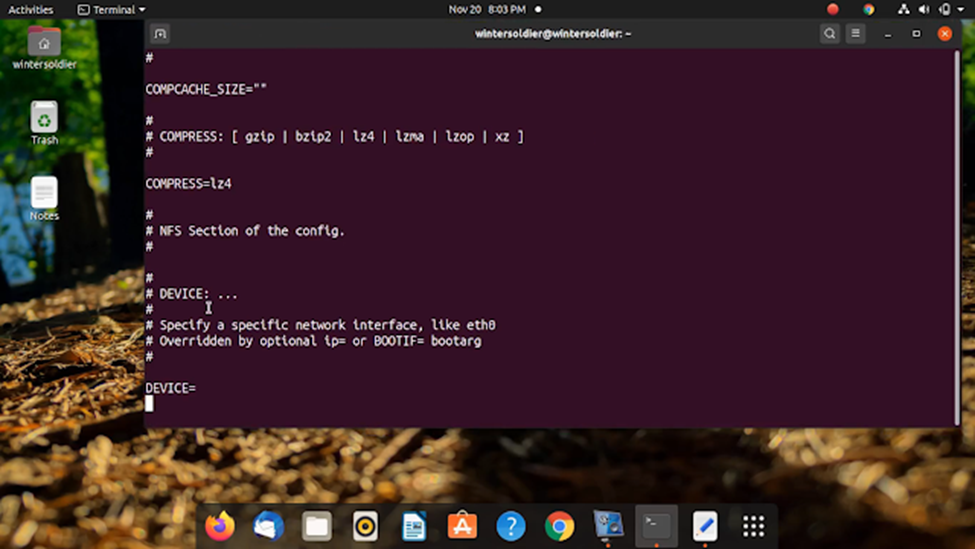Image resolution: width=975 pixels, height=549 pixels.
Task: Open LibreOffice Writer from the dock
Action: pos(414,525)
